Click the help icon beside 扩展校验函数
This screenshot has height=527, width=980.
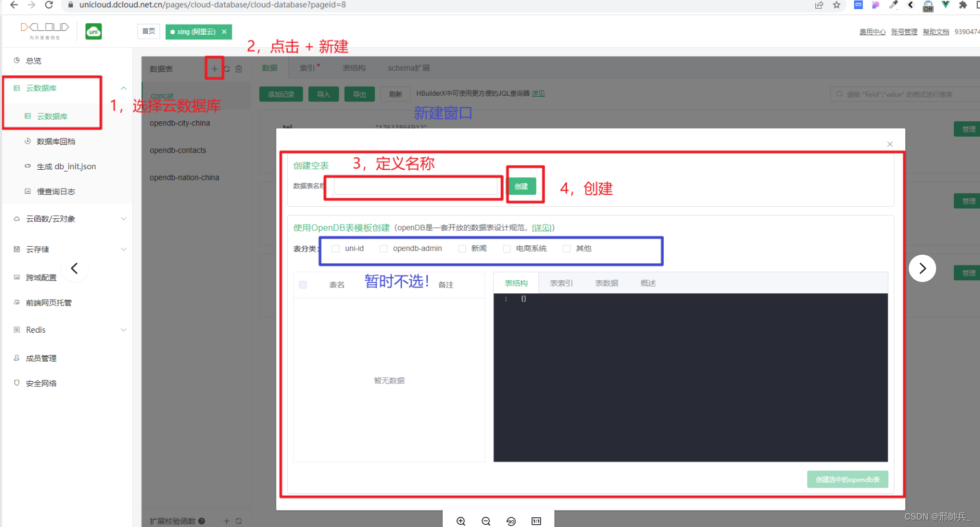click(x=202, y=521)
